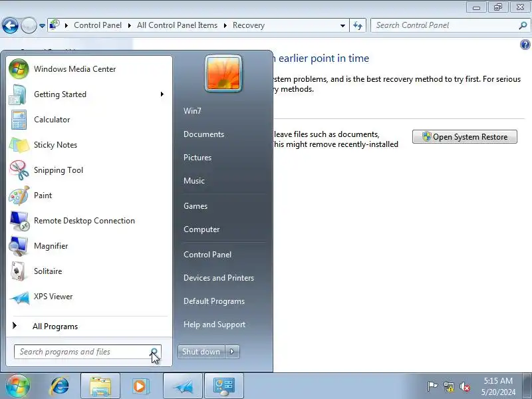
Task: Open address bar history dropdown
Action: pyautogui.click(x=342, y=25)
